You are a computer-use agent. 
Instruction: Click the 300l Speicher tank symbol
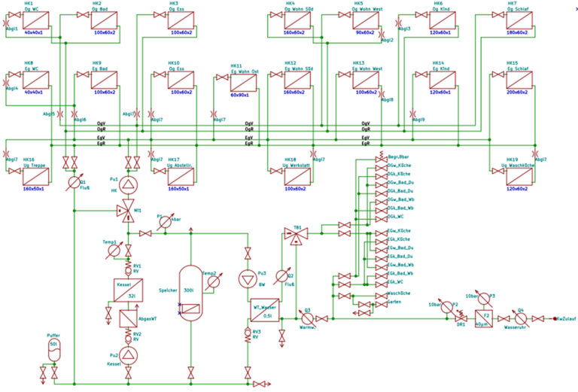pos(191,293)
